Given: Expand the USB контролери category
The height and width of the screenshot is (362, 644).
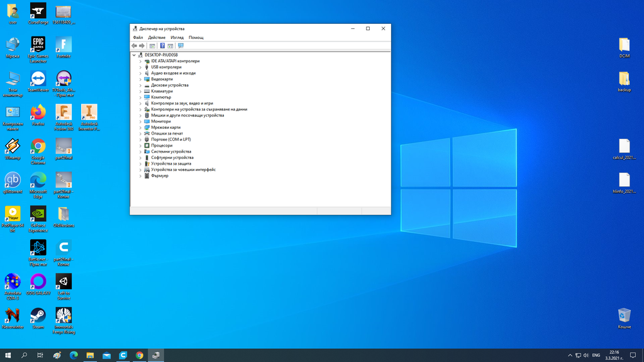Looking at the screenshot, I should [x=140, y=67].
